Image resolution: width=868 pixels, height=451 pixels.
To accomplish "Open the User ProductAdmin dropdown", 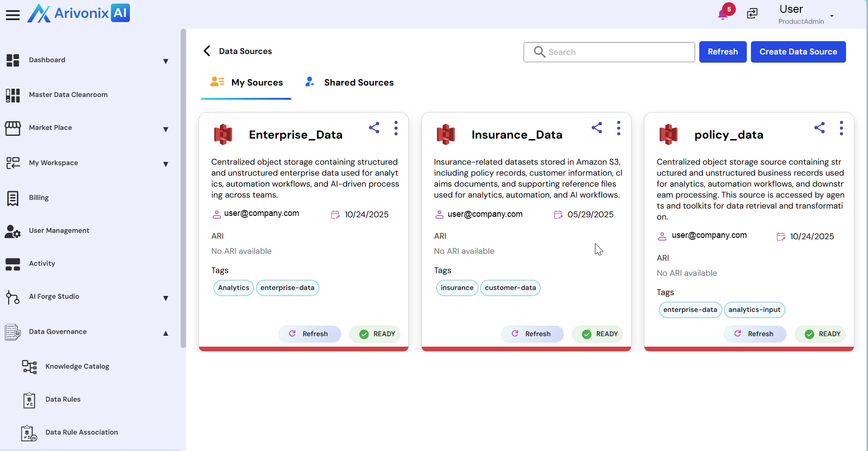I will coord(832,16).
